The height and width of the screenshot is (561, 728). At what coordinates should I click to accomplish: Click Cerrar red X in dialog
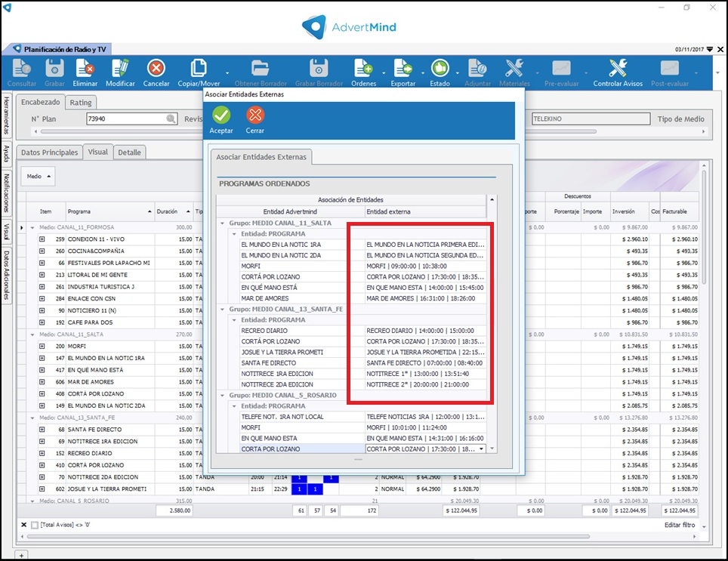(255, 115)
